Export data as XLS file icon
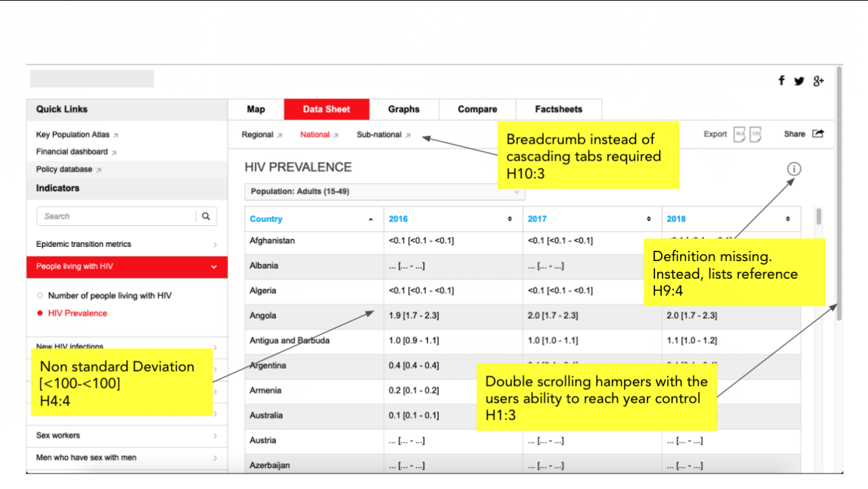This screenshot has width=868, height=489. [x=740, y=134]
